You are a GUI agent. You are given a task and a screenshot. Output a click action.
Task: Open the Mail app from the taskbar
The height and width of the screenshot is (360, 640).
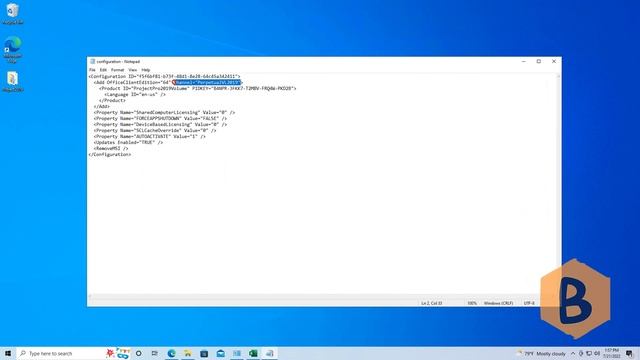(220, 353)
